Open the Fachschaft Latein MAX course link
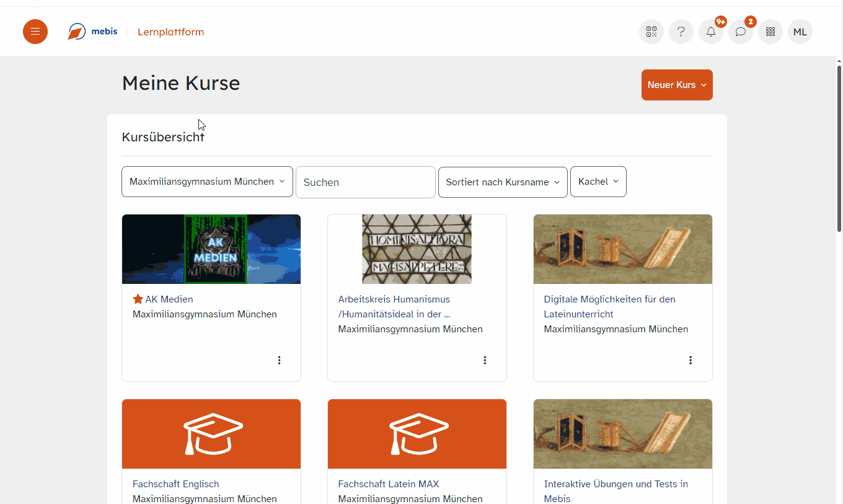The width and height of the screenshot is (843, 504). tap(389, 484)
